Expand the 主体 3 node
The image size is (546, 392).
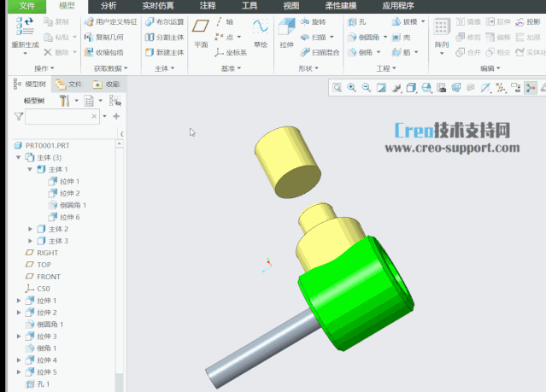[x=30, y=241]
